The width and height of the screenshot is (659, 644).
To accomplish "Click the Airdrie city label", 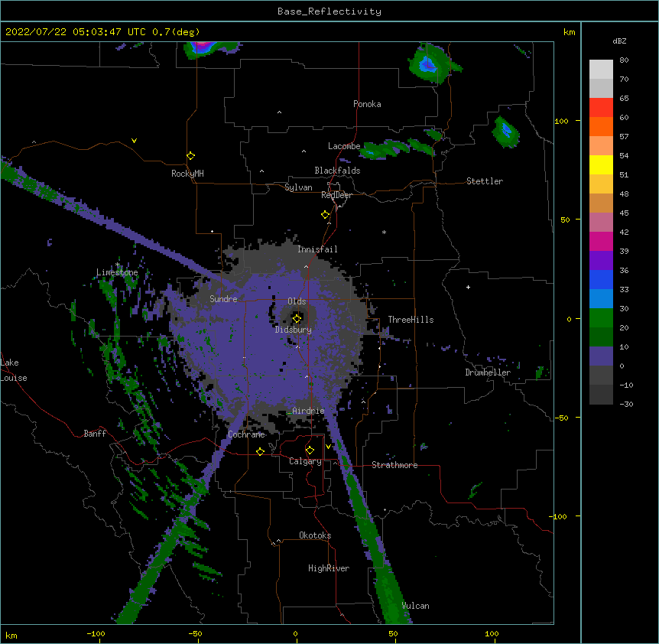I will [309, 411].
